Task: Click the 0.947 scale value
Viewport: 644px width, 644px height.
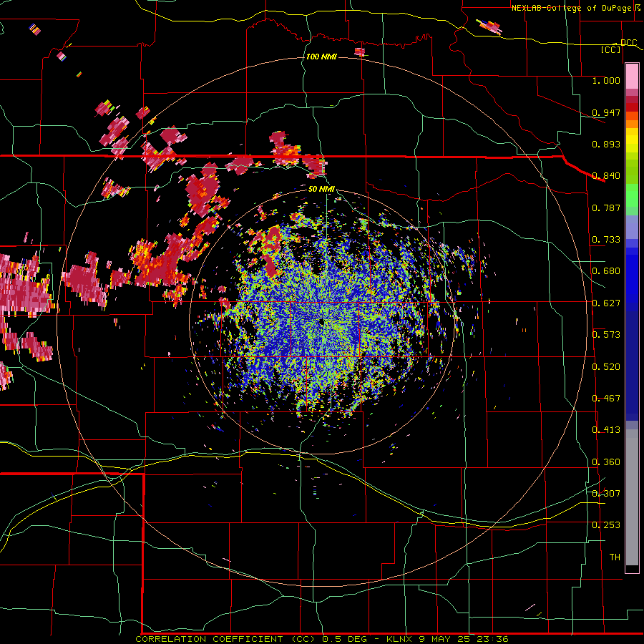Action: point(606,112)
